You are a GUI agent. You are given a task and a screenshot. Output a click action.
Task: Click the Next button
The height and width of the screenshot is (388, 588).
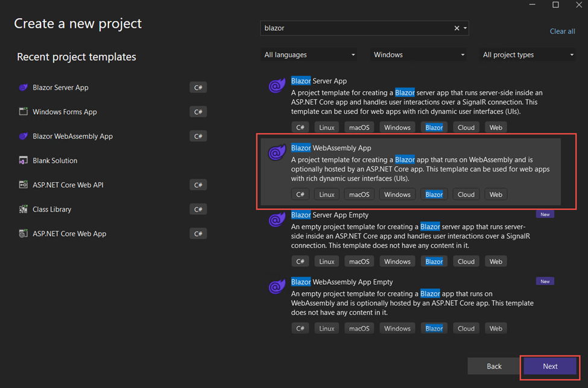click(x=550, y=366)
